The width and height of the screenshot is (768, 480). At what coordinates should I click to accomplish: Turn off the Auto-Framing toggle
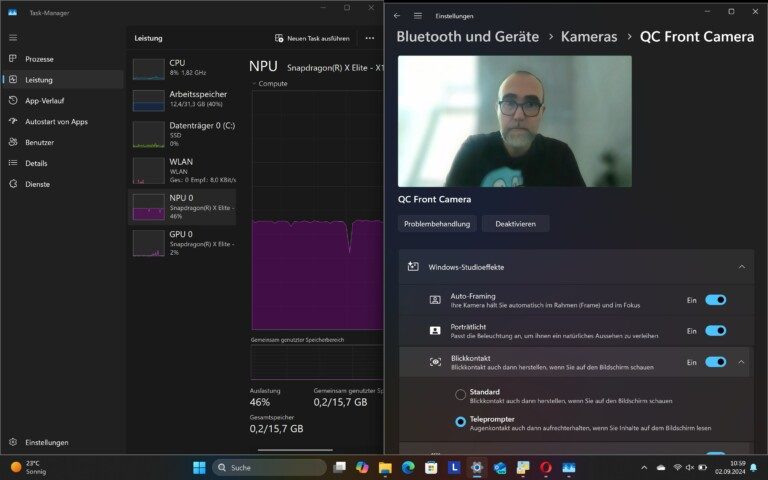click(716, 300)
